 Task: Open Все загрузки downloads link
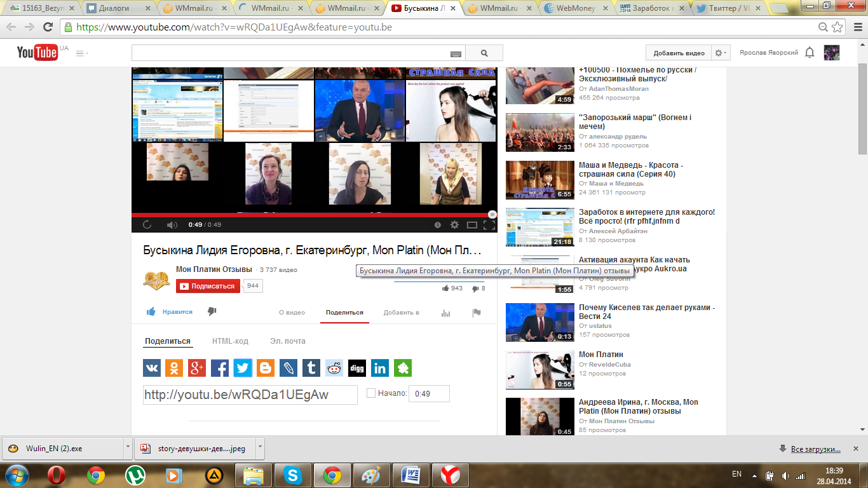tap(817, 449)
